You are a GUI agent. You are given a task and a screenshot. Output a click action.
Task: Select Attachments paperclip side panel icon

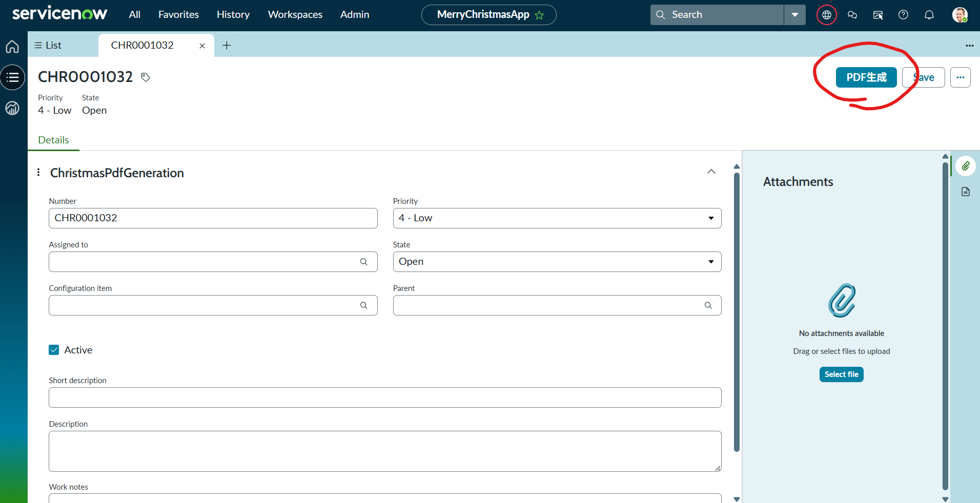coord(966,166)
